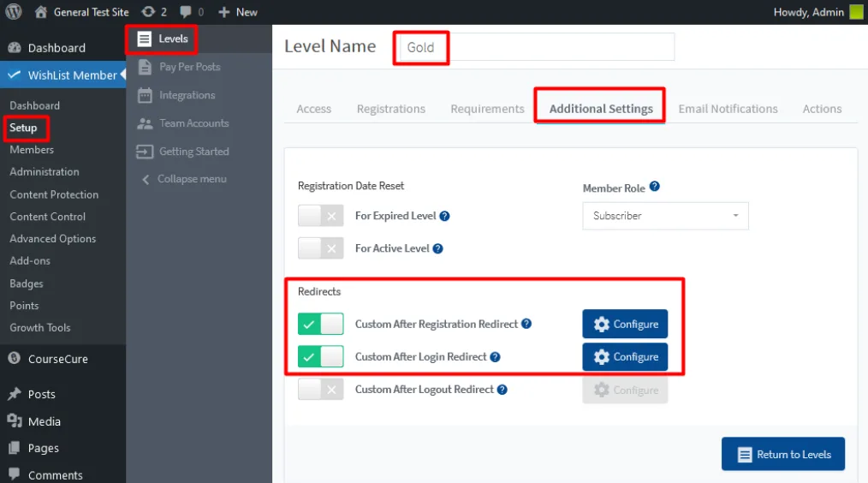868x483 pixels.
Task: Open help tooltip for For Expired Level
Action: tap(444, 216)
